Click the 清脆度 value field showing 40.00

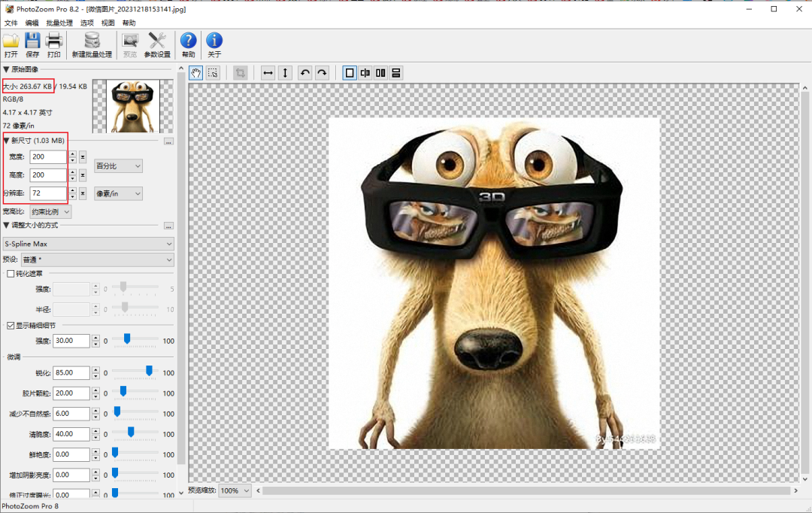[71, 434]
